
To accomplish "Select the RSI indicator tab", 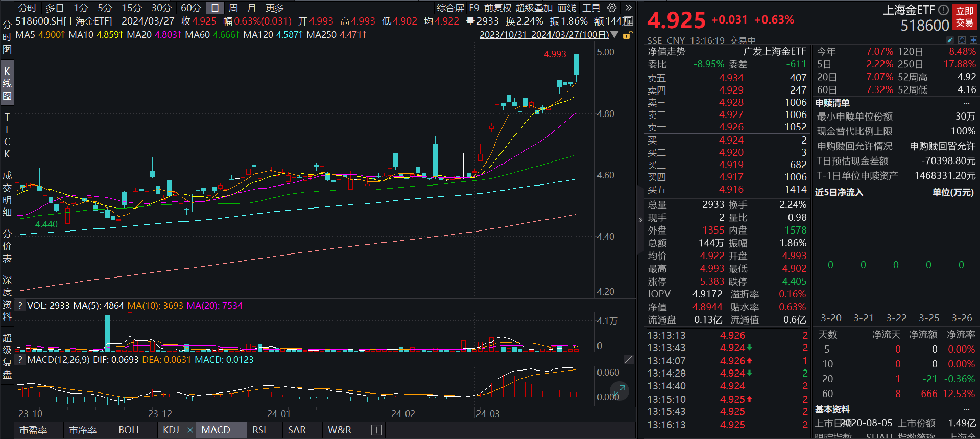I will [259, 430].
